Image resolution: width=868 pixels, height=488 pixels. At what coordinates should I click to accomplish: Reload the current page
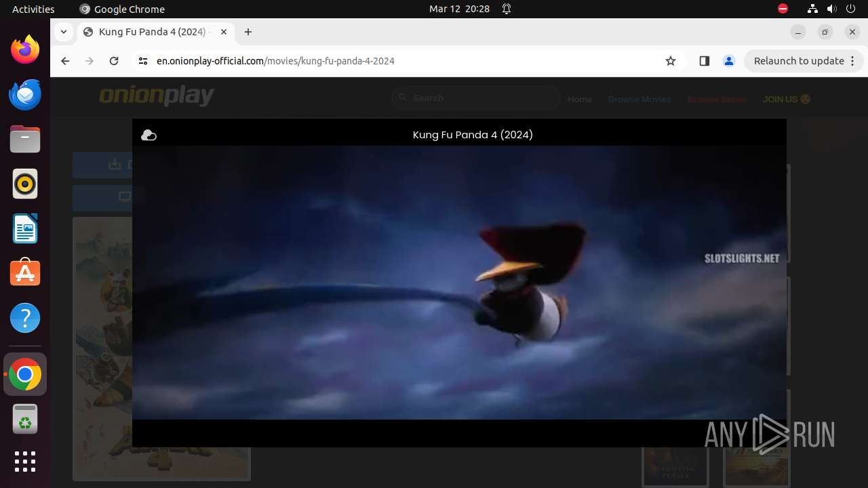(114, 61)
